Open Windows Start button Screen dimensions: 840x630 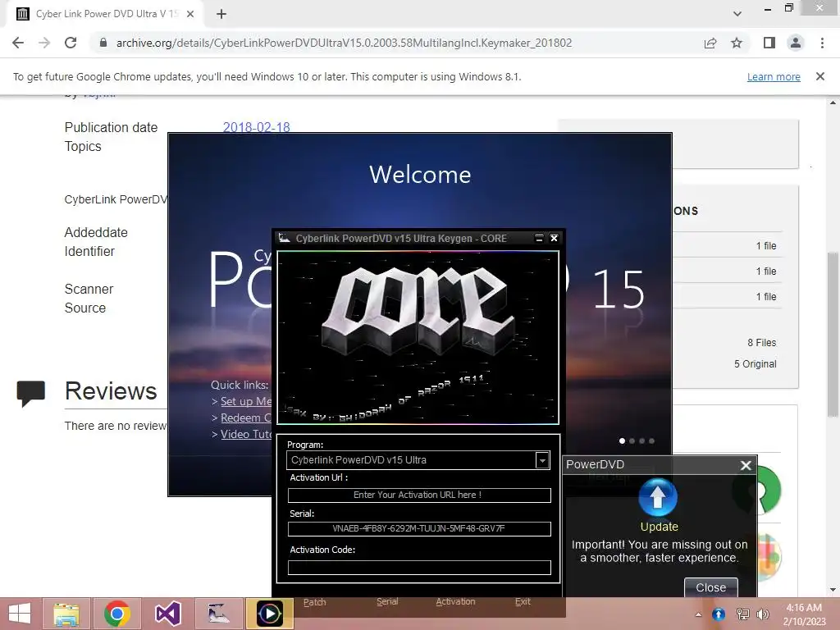tap(20, 614)
